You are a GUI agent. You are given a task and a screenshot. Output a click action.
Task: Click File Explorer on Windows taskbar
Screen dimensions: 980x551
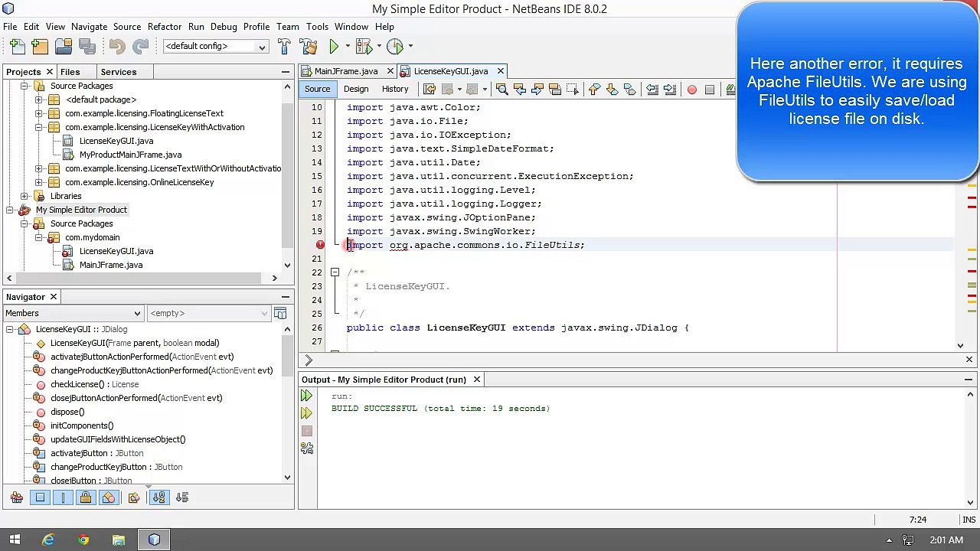[x=119, y=540]
